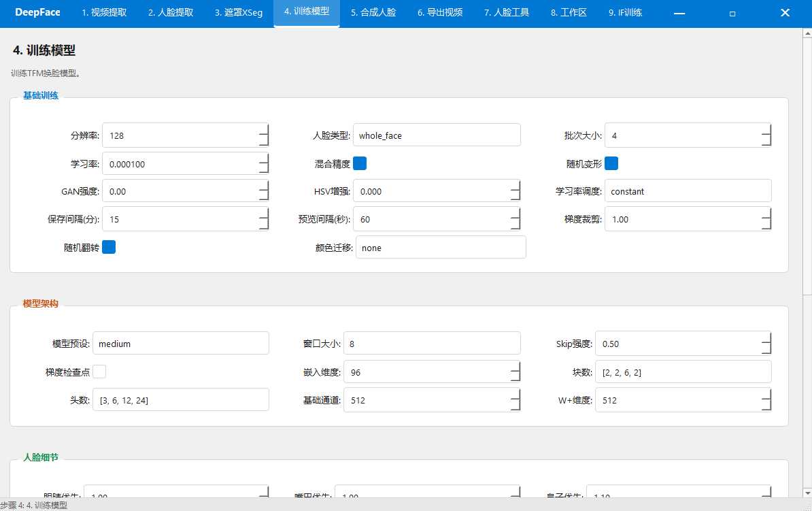
Task: Click the 基础通道 spinner arrows
Action: [x=515, y=400]
